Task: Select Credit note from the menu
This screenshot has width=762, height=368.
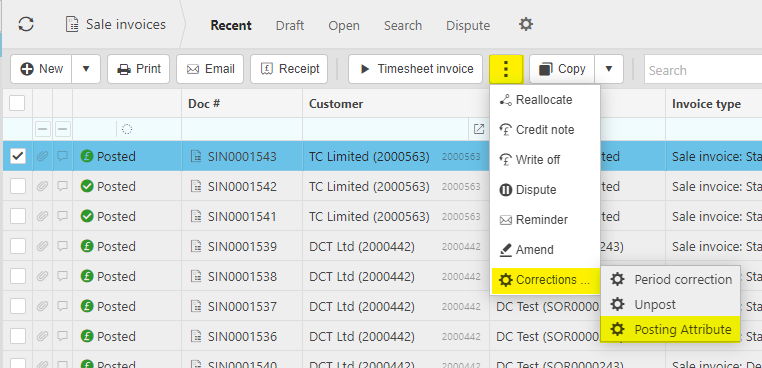Action: coord(545,130)
